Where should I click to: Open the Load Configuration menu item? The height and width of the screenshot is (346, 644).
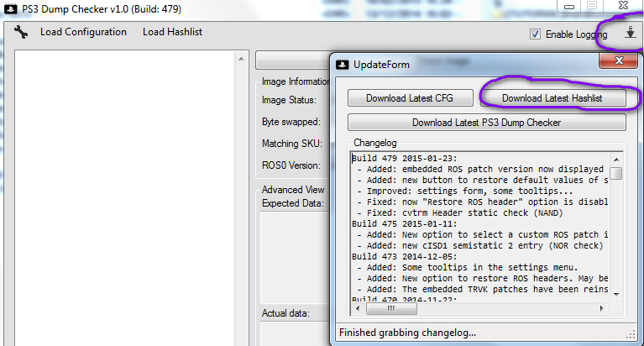83,32
